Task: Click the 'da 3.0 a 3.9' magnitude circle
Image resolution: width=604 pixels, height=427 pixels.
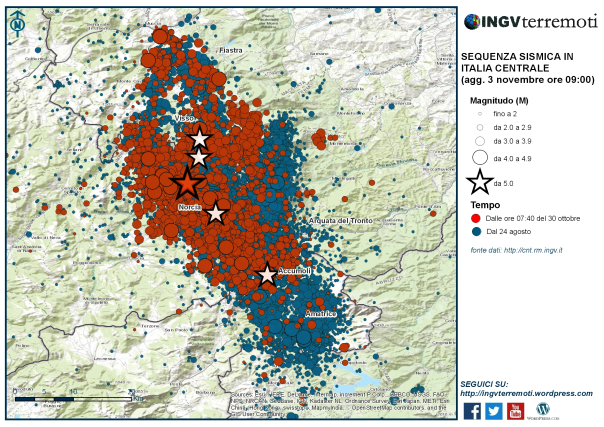Action: click(480, 142)
